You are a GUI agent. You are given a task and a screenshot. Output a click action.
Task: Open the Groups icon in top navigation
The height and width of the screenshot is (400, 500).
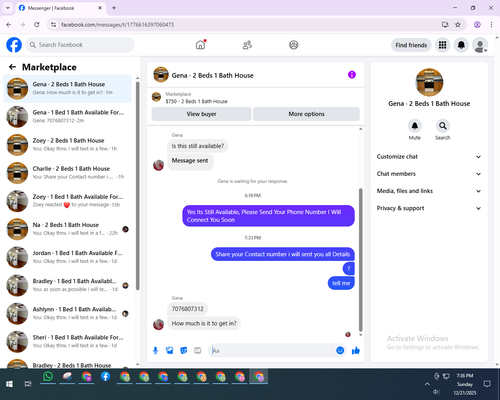pyautogui.click(x=294, y=45)
